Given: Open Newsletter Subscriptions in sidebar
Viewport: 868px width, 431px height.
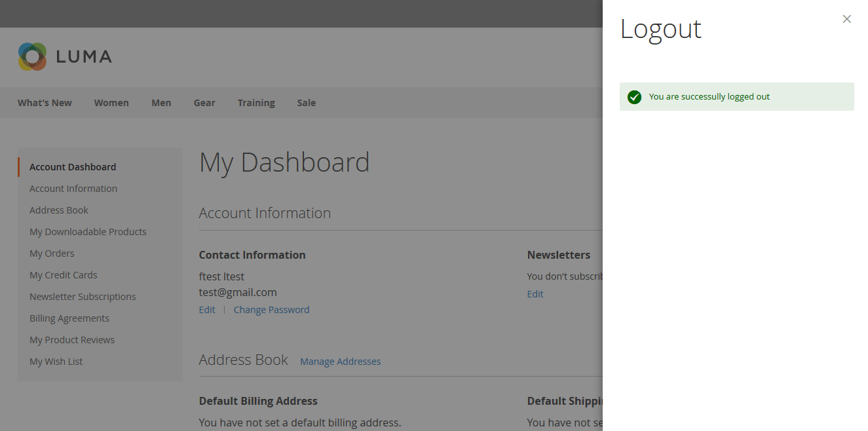Looking at the screenshot, I should tap(83, 297).
